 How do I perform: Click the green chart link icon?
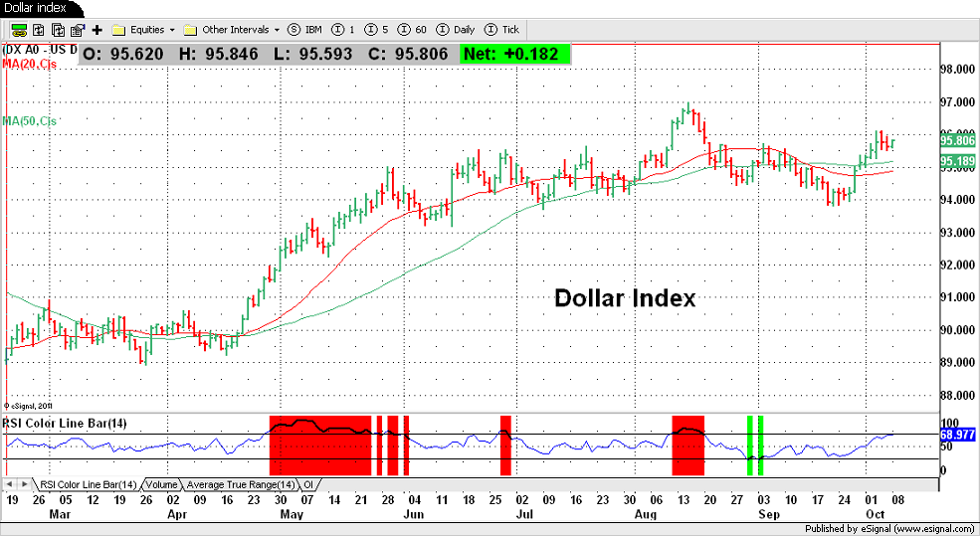tap(19, 30)
